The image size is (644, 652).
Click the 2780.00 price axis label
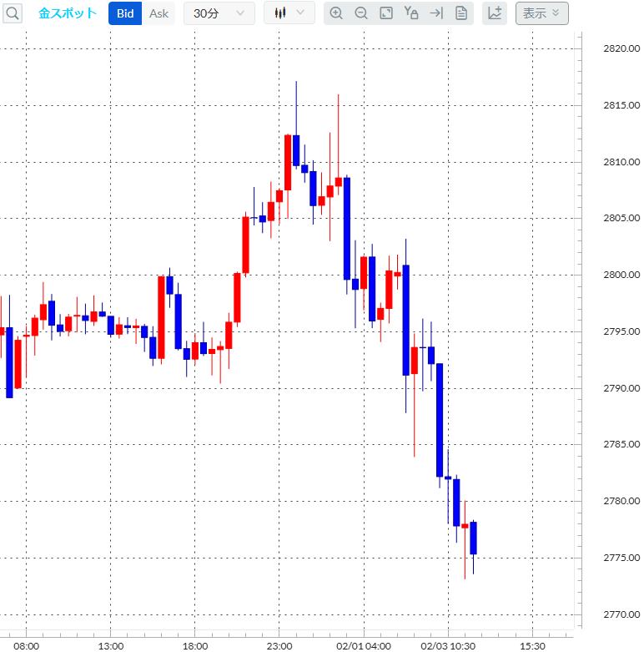tap(621, 501)
